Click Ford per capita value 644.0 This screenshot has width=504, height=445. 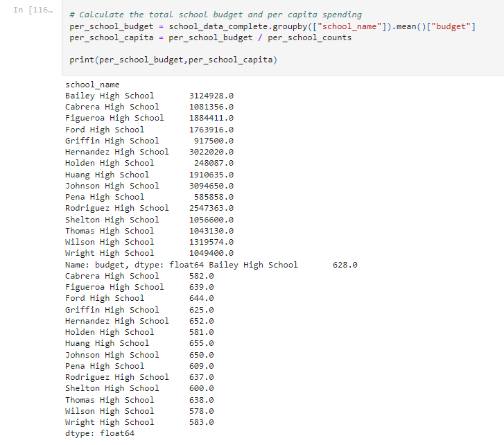tap(201, 298)
